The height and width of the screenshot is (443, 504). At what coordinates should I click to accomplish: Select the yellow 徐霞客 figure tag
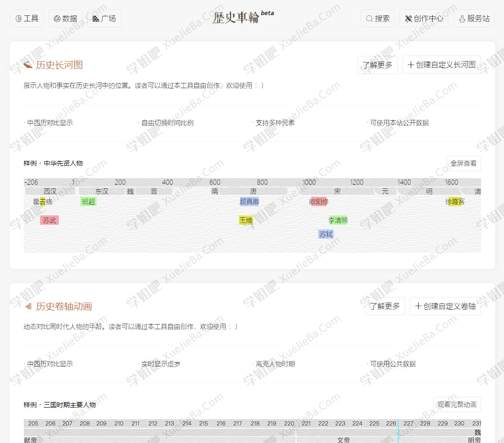click(x=455, y=202)
